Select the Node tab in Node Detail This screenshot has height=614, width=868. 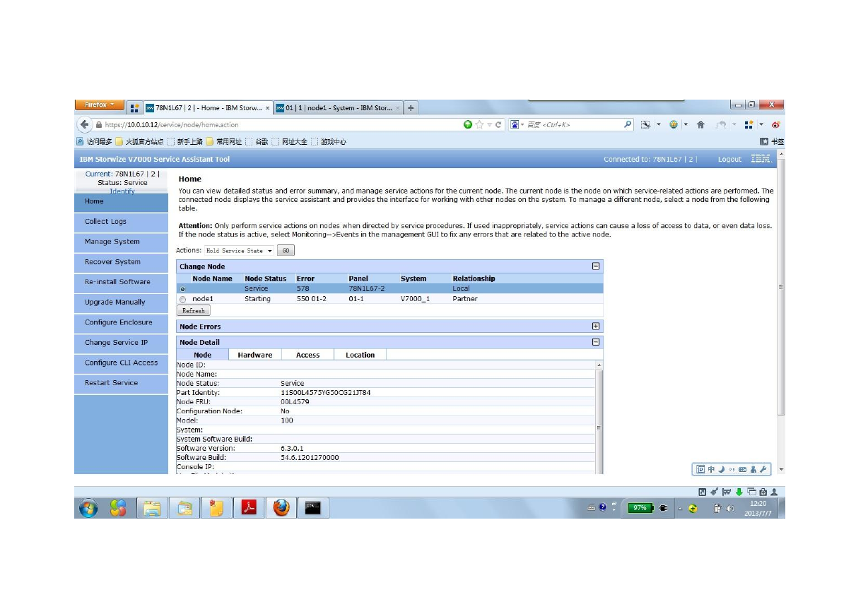tap(202, 355)
